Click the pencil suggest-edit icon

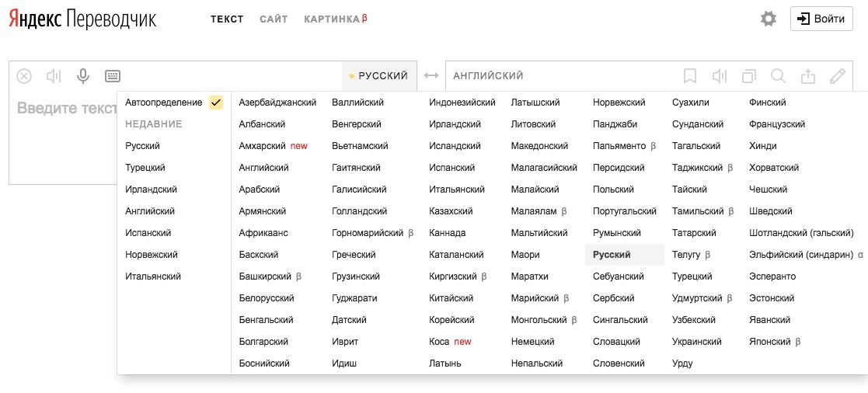coord(838,76)
